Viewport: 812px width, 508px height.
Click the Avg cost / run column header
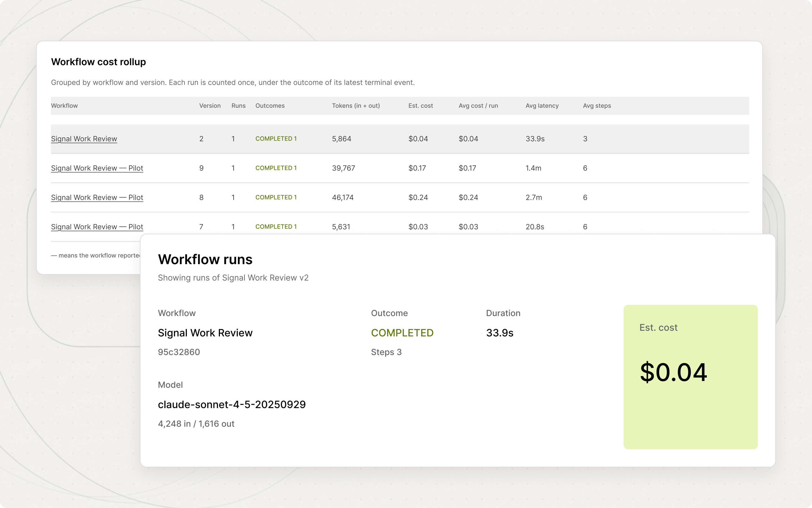[x=478, y=106]
